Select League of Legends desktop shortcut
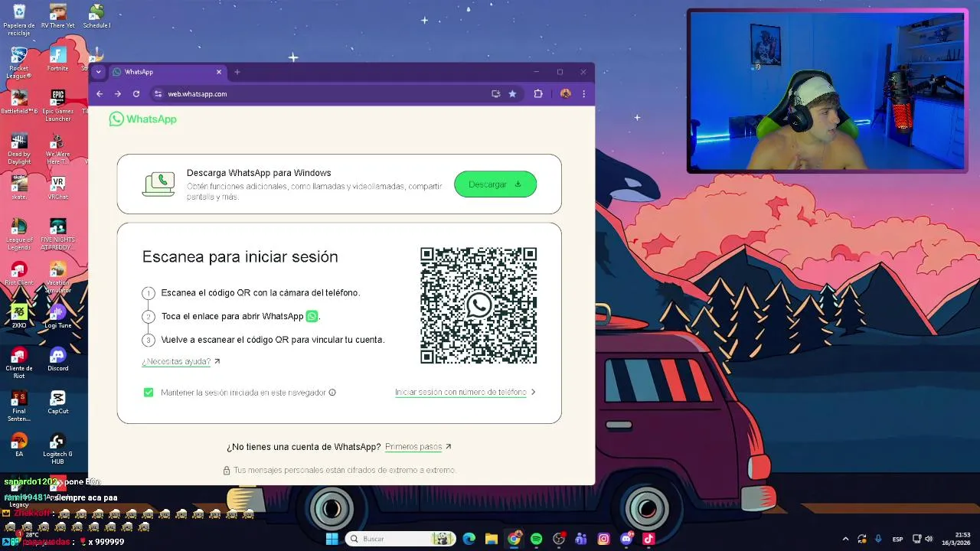980x551 pixels. click(19, 234)
